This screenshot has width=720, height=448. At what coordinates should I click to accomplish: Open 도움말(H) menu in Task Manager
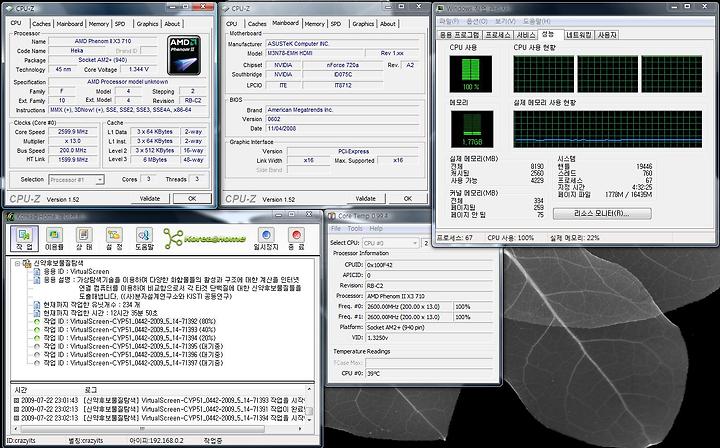pos(536,22)
